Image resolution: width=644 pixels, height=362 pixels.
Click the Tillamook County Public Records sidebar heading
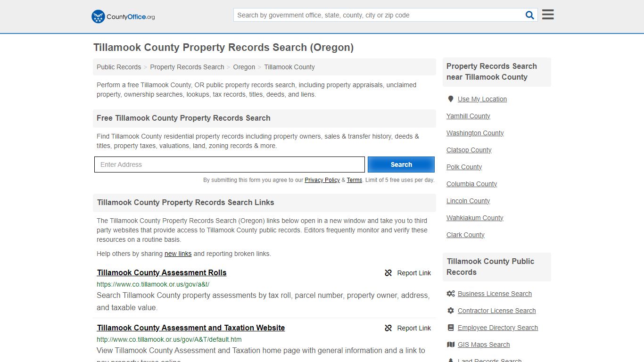(x=490, y=267)
